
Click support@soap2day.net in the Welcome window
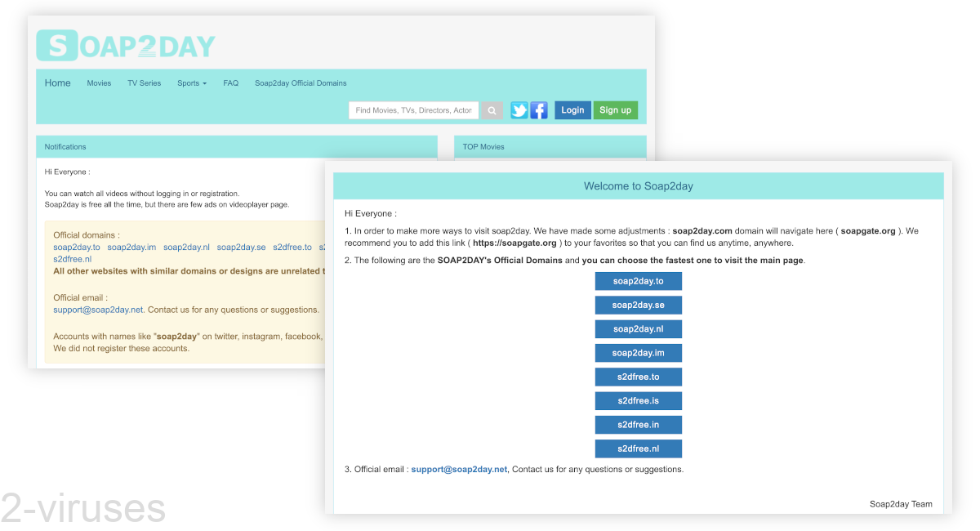coord(459,470)
